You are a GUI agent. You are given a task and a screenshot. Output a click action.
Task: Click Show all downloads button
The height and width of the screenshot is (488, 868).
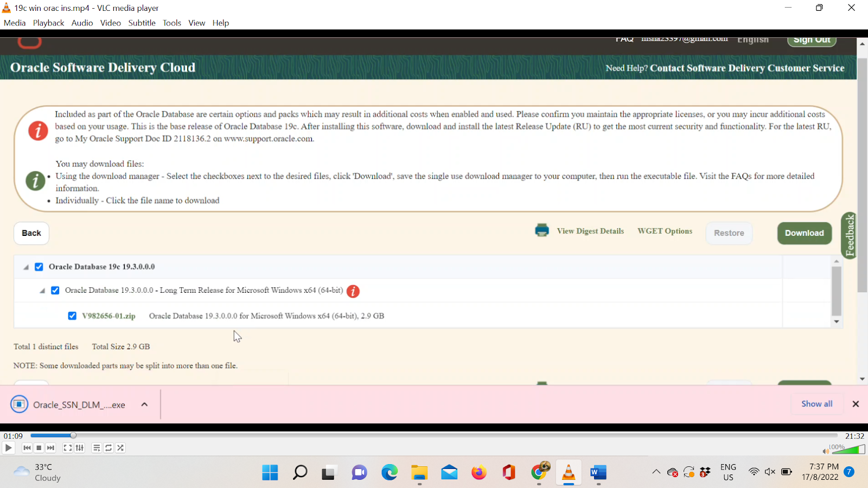pyautogui.click(x=817, y=404)
